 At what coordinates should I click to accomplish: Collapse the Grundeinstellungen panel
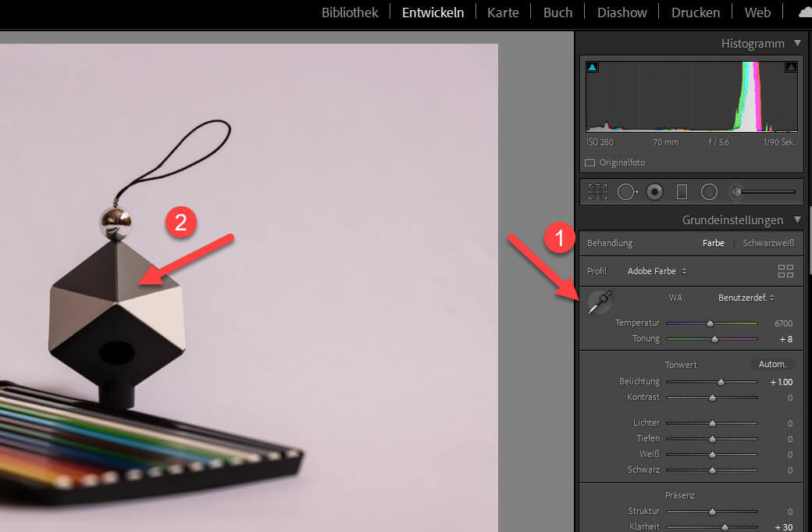pyautogui.click(x=797, y=220)
